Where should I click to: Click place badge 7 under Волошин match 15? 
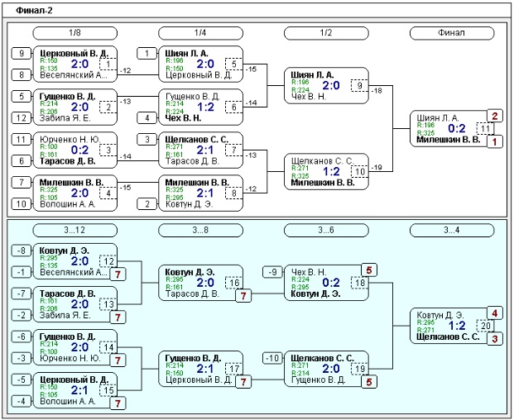[x=118, y=403]
